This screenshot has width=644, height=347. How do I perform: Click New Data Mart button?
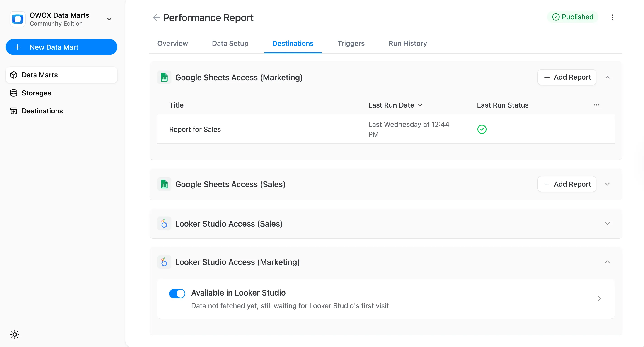coord(61,47)
